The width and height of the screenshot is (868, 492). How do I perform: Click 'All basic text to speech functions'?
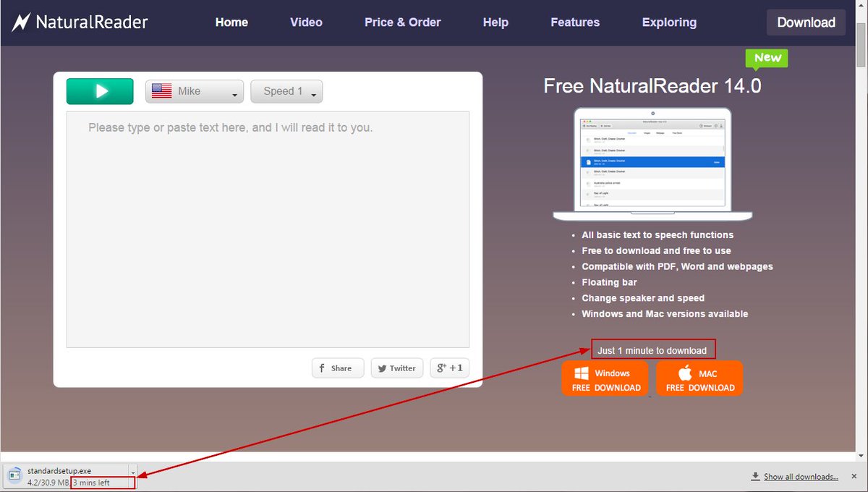point(658,235)
